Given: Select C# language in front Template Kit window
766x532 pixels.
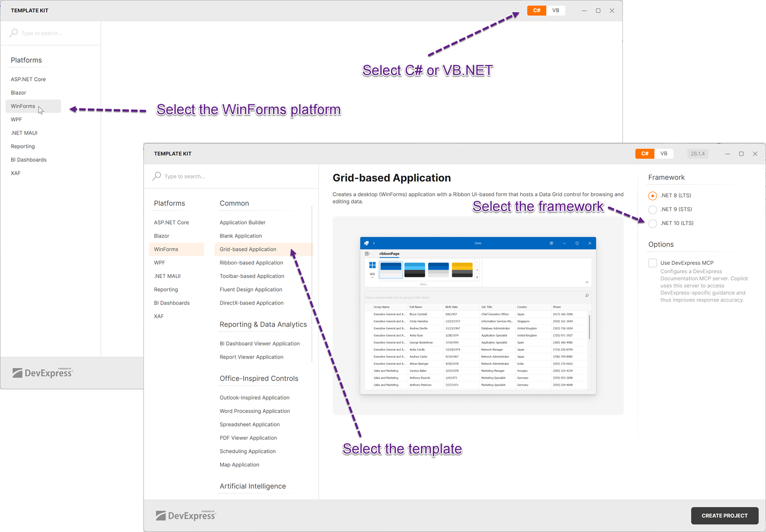Looking at the screenshot, I should coord(644,154).
